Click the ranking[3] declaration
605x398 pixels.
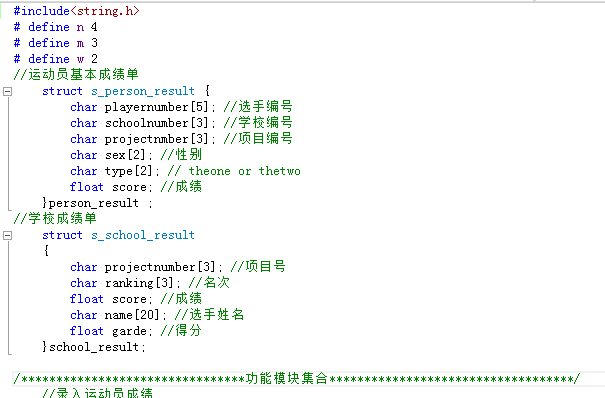(x=125, y=283)
